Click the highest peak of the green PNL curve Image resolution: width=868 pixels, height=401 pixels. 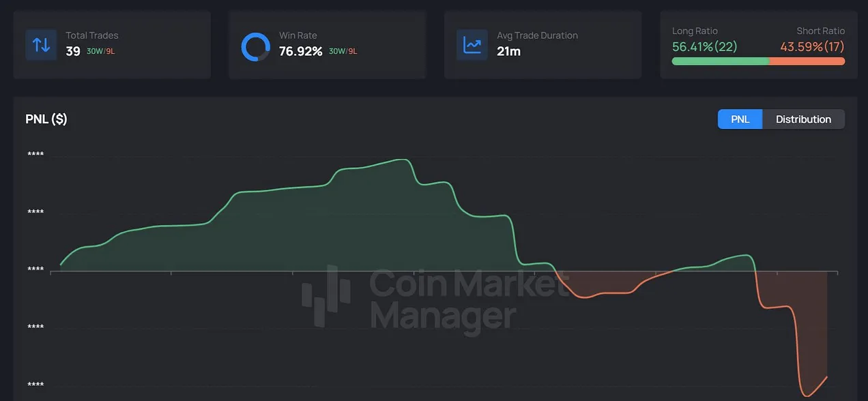[x=404, y=160]
